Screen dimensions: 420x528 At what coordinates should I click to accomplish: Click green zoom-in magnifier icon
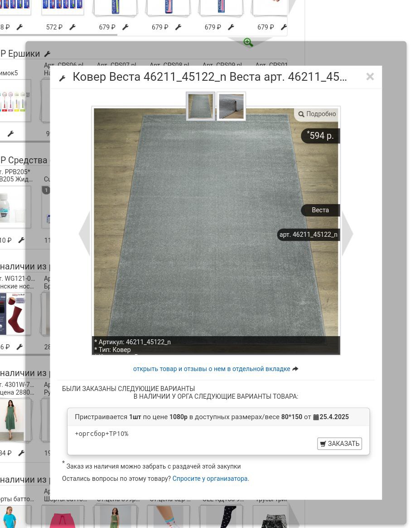tap(248, 42)
